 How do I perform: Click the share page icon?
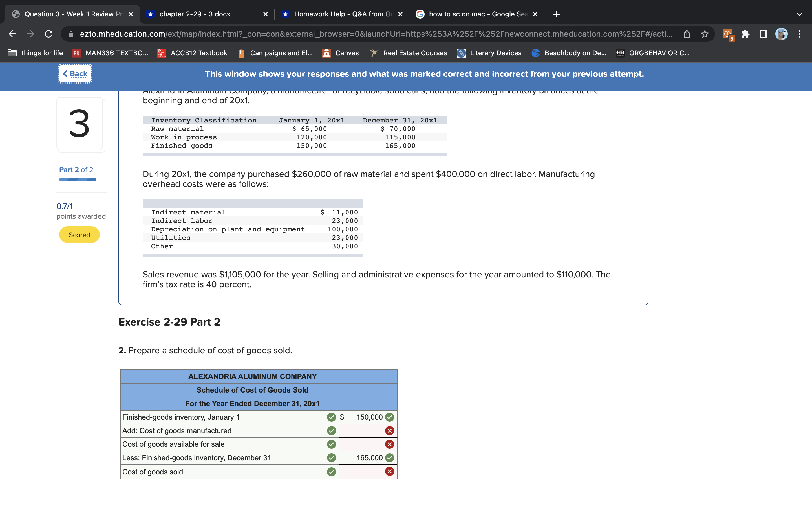point(687,34)
